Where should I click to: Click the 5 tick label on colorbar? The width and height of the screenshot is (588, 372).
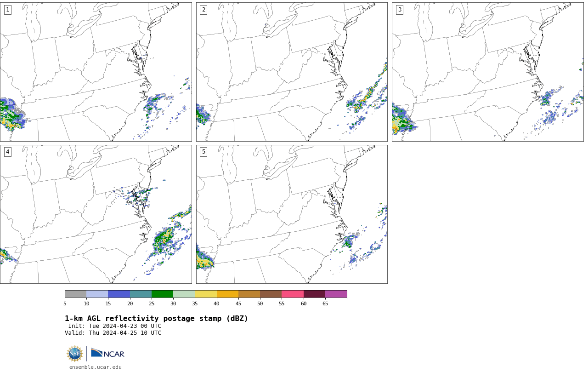tap(65, 303)
